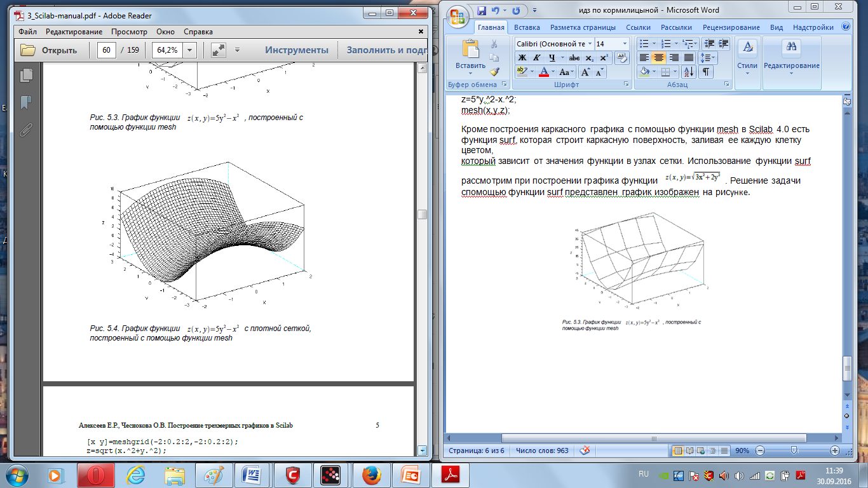868x488 pixels.
Task: Click the show paragraph marks (¶) icon
Action: [706, 72]
